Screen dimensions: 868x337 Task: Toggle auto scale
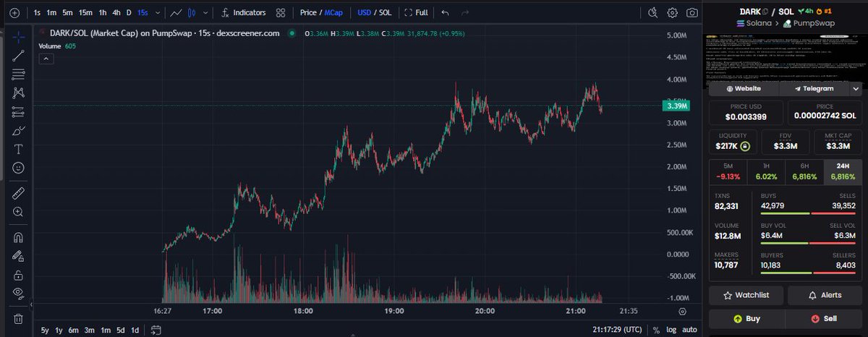[x=690, y=330]
